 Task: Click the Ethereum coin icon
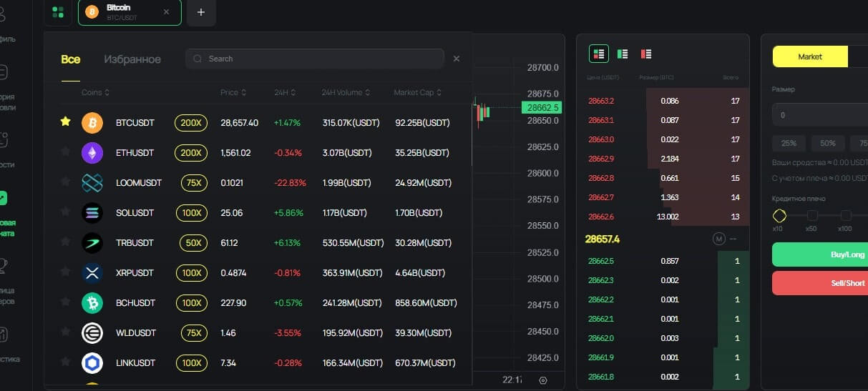point(92,152)
